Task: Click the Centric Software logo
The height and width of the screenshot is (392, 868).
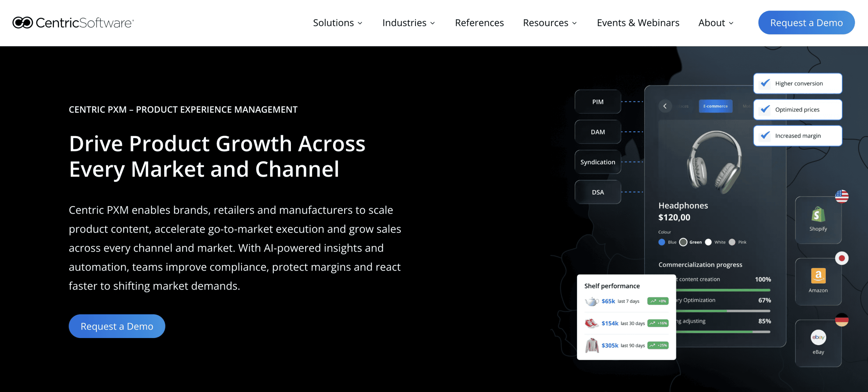Action: (73, 23)
